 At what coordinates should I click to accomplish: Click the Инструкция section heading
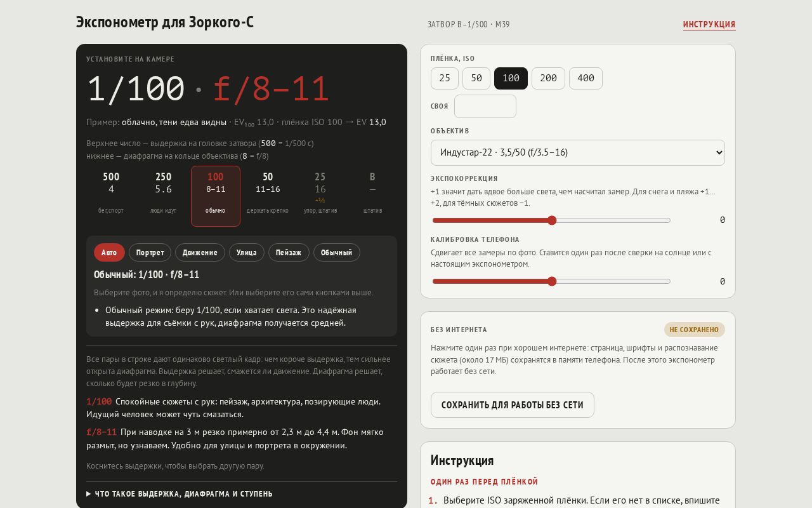(x=462, y=460)
